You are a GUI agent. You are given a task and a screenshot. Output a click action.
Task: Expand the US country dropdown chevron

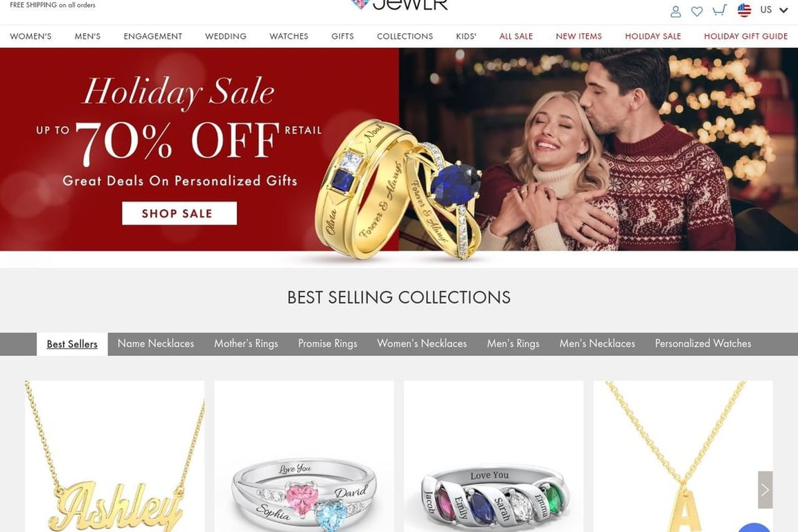click(783, 10)
